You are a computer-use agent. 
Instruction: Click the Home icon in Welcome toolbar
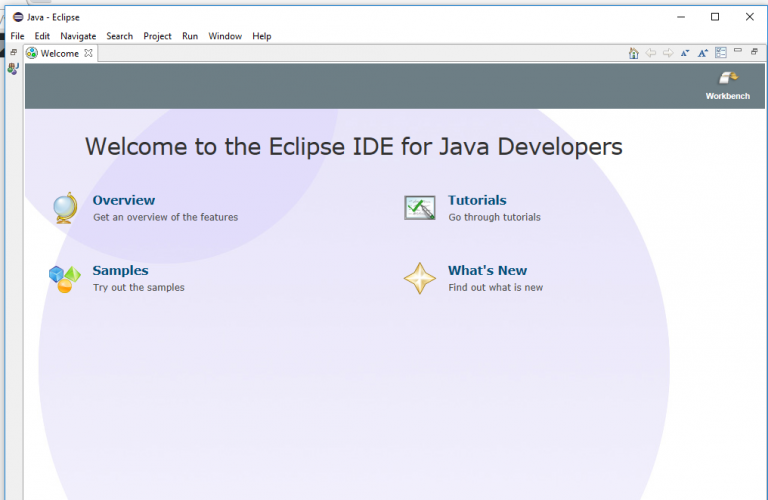click(x=633, y=53)
